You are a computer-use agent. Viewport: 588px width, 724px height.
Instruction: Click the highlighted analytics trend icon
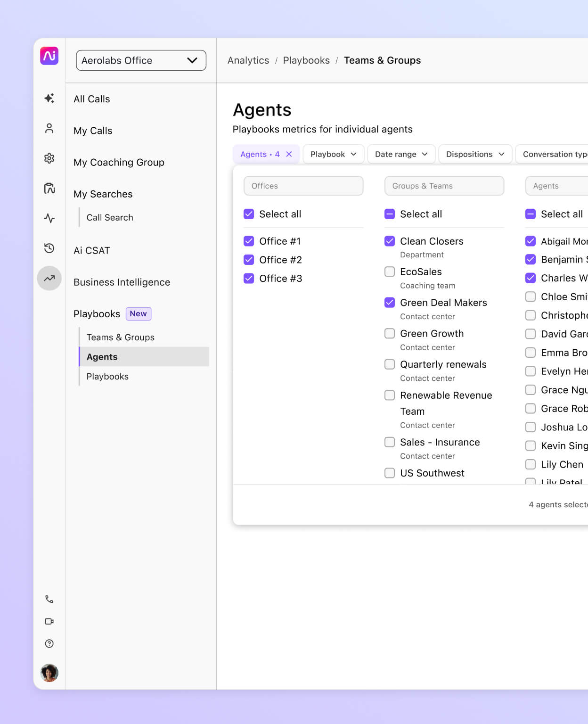(49, 279)
